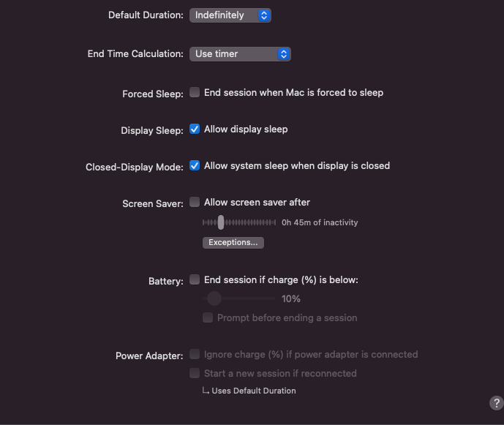504x425 pixels.
Task: Click the battery charge percentage slider knob
Action: (214, 298)
